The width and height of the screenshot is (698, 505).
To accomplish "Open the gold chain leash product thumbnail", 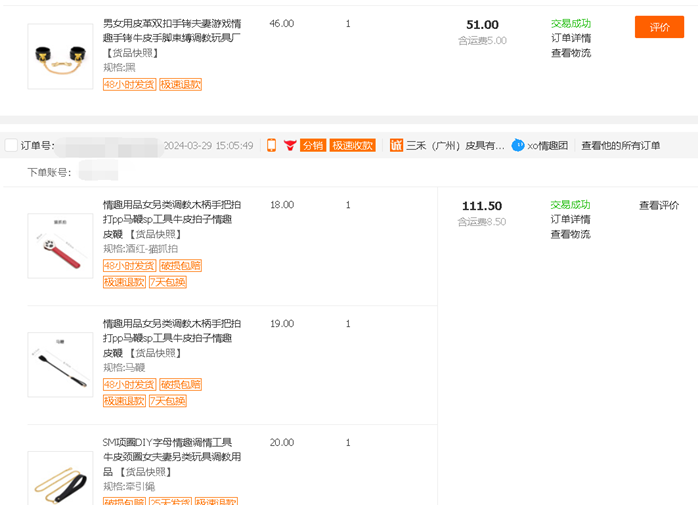I will [60, 480].
